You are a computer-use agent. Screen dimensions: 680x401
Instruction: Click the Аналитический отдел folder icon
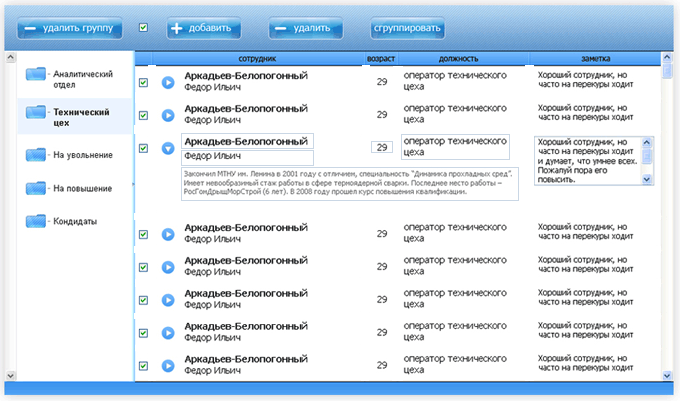(36, 74)
